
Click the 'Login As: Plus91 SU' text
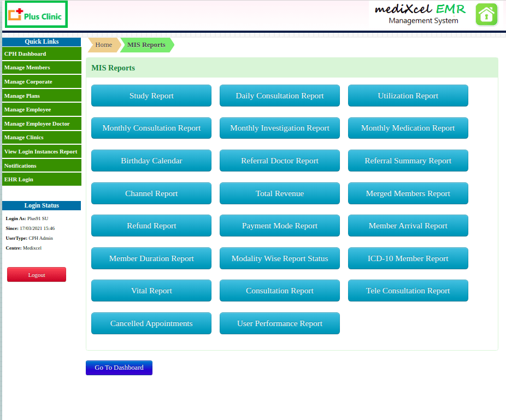click(x=27, y=218)
